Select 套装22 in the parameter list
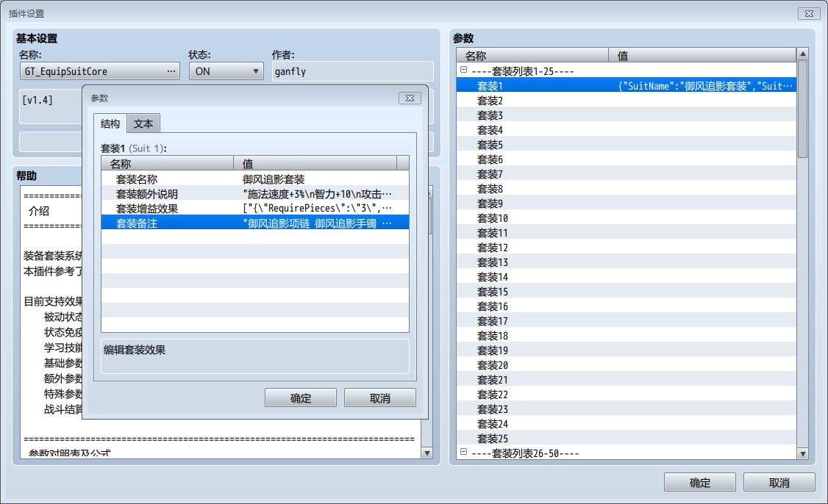This screenshot has height=504, width=828. [x=627, y=395]
